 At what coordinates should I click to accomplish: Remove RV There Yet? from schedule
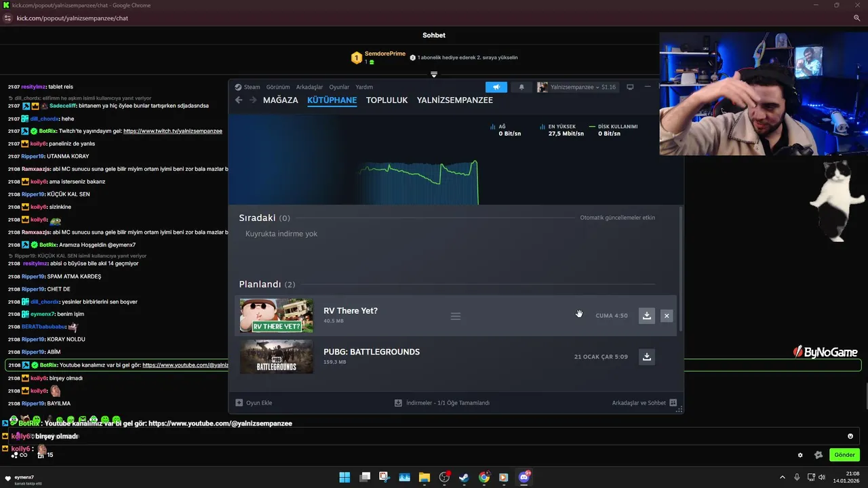point(667,316)
